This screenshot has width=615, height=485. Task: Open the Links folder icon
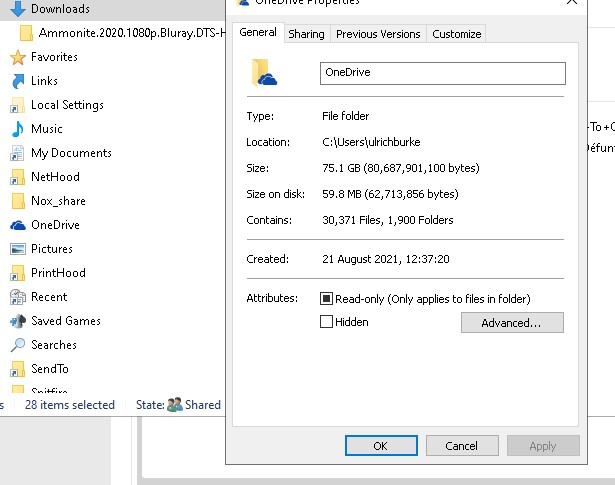(x=18, y=81)
